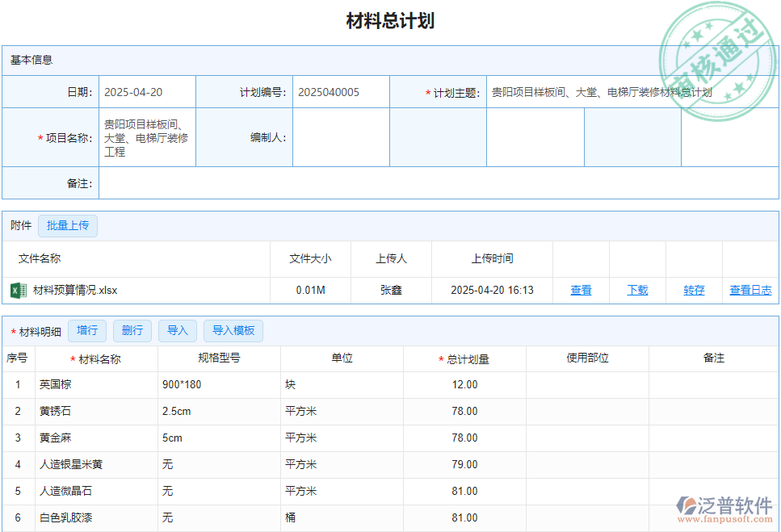This screenshot has width=781, height=532.
Task: Open 查看日志 for the attachment
Action: (750, 290)
